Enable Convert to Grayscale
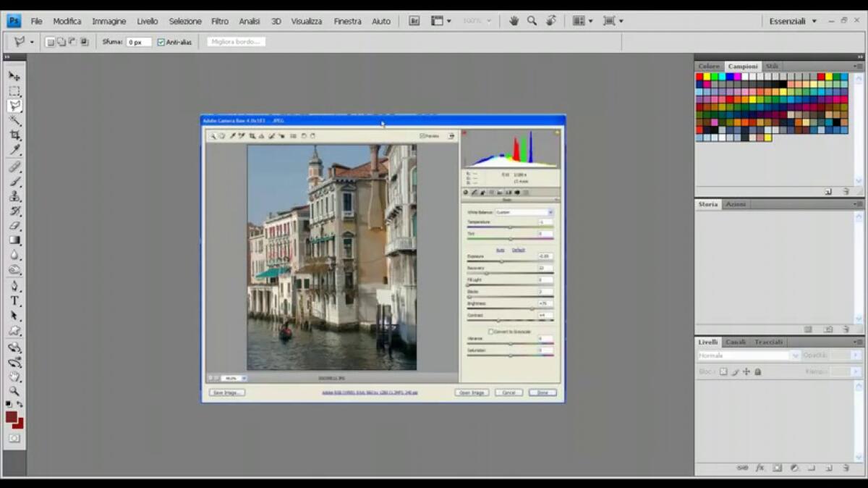The image size is (868, 488). tap(490, 331)
